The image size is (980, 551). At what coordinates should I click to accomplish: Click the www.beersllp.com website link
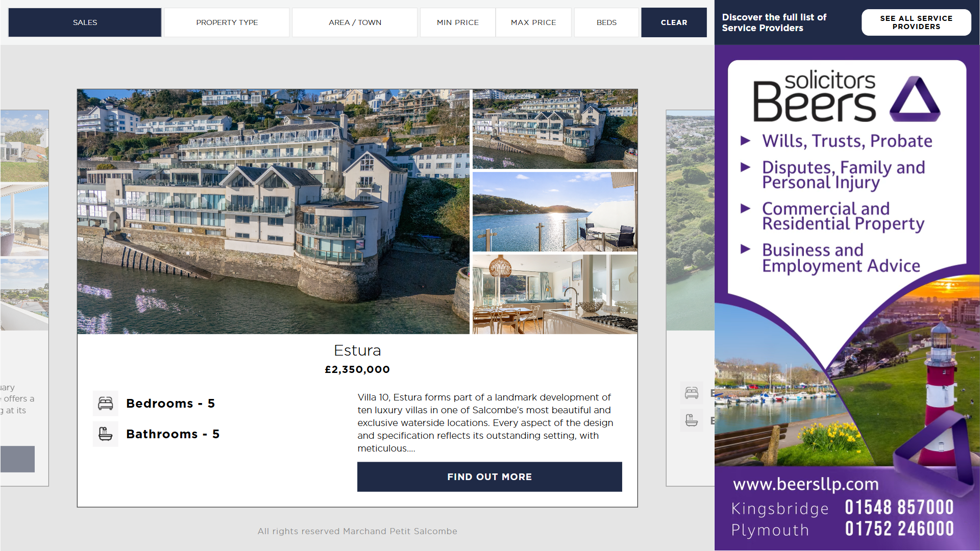806,484
